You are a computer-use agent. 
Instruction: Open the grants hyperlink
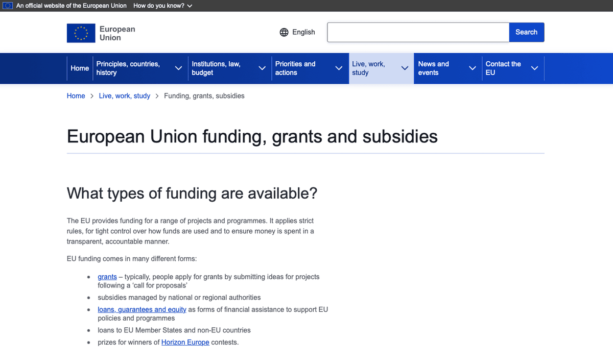pos(107,277)
